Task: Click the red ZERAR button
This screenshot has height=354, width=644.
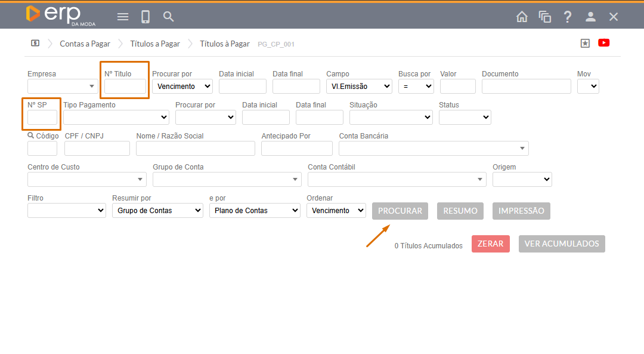Action: (x=490, y=244)
